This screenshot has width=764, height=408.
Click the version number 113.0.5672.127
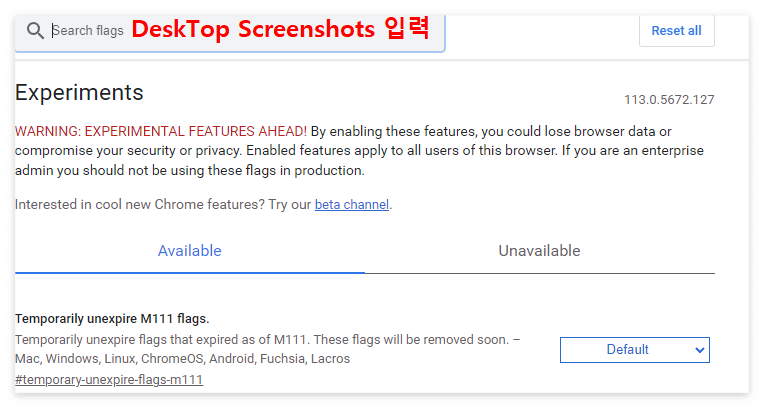(669, 99)
